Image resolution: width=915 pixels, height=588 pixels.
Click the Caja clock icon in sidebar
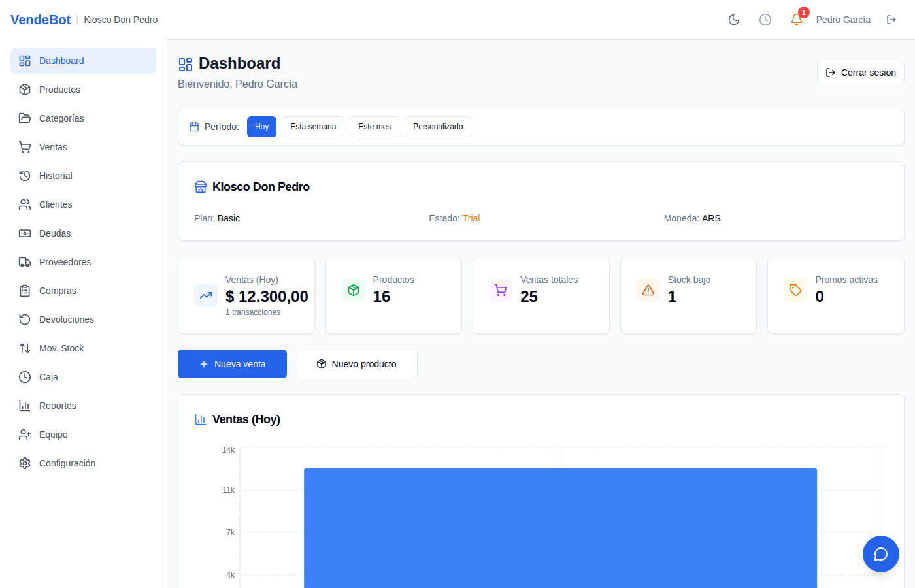click(25, 377)
